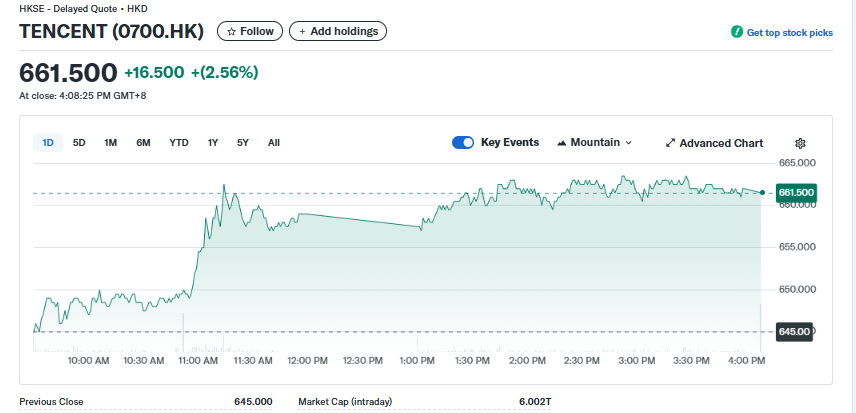Screen dimensions: 856x413
Task: Click the 6.002T market cap value
Action: [535, 402]
